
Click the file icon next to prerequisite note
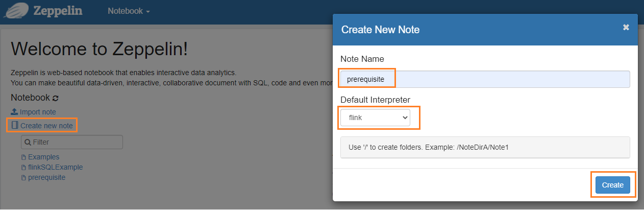(23, 178)
